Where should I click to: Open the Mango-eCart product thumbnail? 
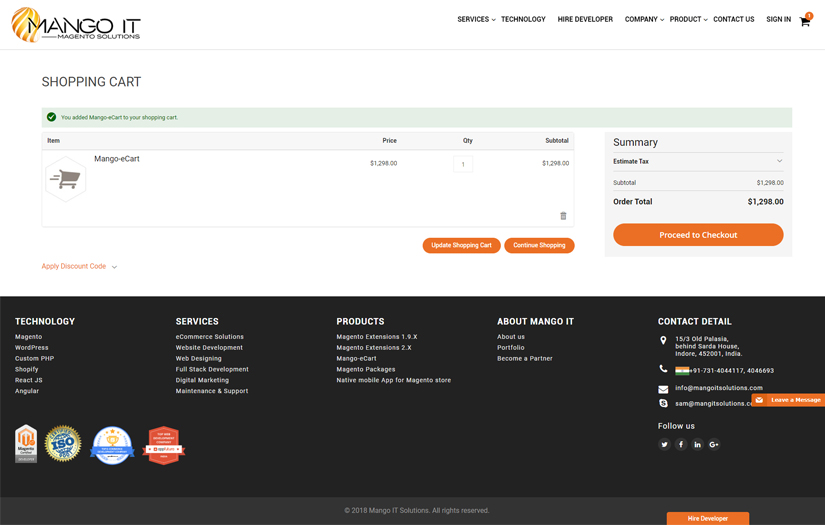pos(65,179)
